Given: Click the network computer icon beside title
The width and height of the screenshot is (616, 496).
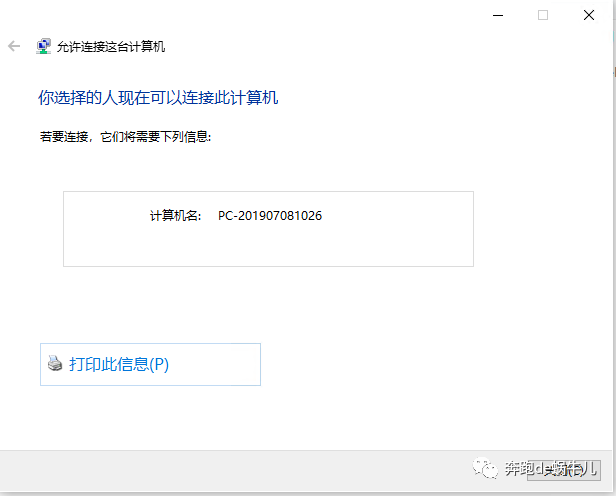Looking at the screenshot, I should [44, 46].
